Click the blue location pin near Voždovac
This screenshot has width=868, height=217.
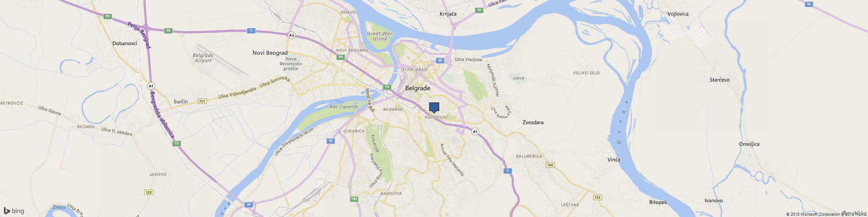pos(434,108)
